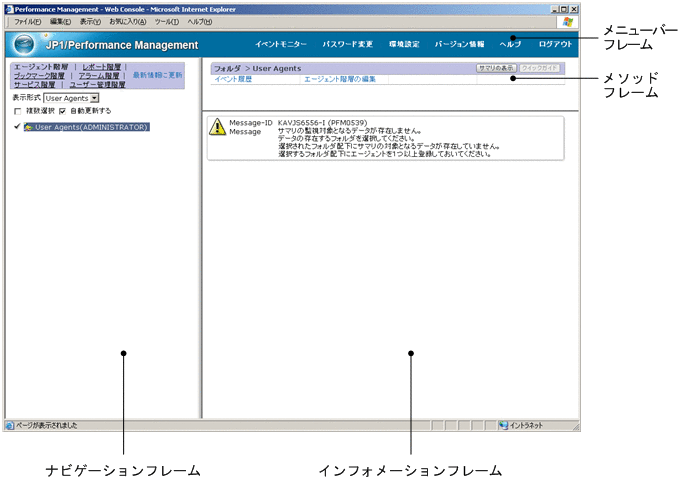Click the イントラネット status bar text
Viewport: 680px width, 483px height.
pyautogui.click(x=526, y=425)
